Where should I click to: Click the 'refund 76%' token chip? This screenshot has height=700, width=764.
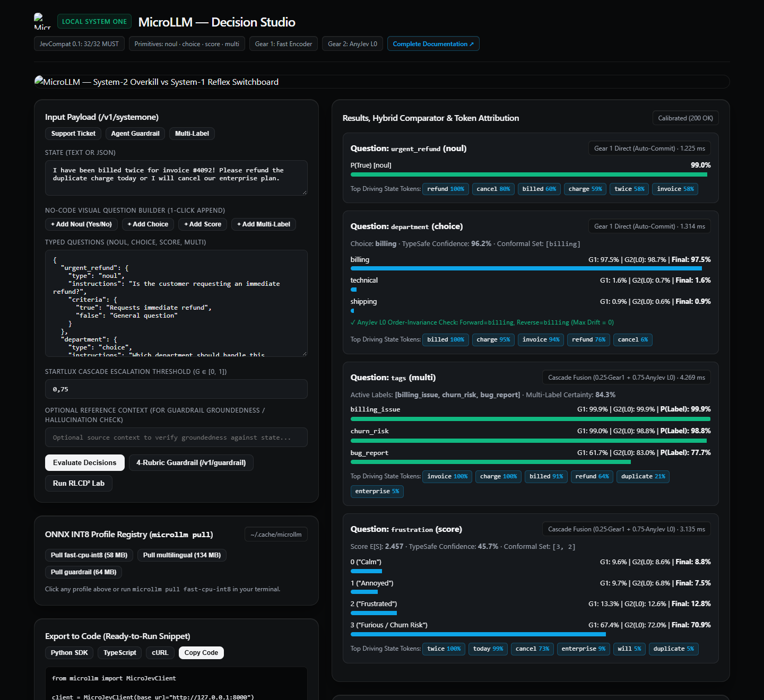coord(588,339)
